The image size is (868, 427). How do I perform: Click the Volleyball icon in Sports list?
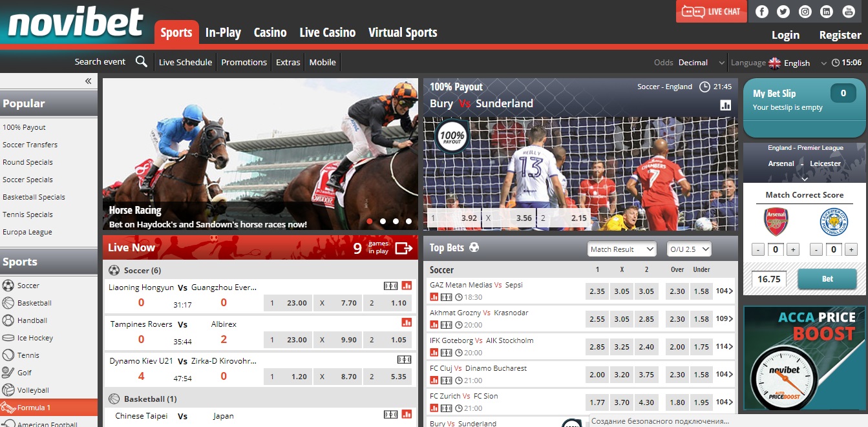tap(8, 390)
